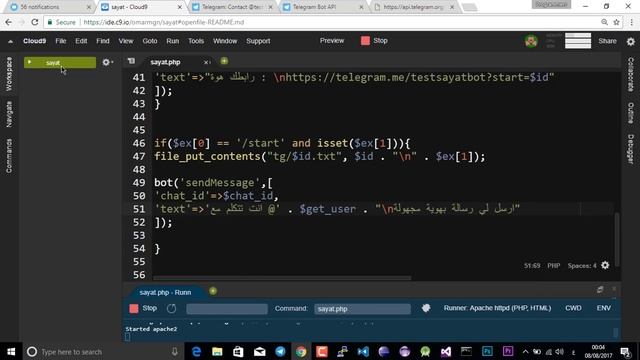This screenshot has width=640, height=360.
Task: Open the View menu
Action: pyautogui.click(x=126, y=41)
